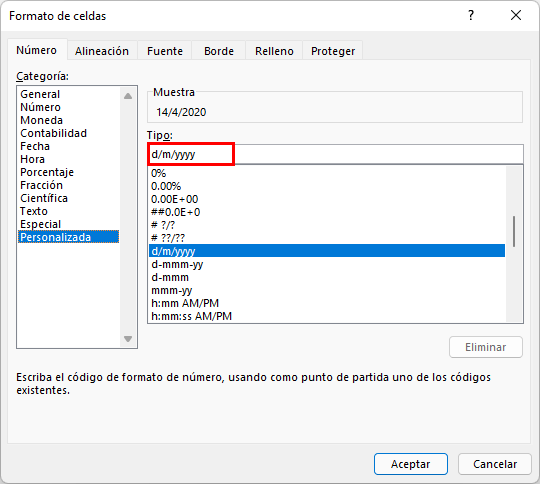Choose the h:mm AM/PM format
Viewport: 540px width, 484px height.
coord(327,303)
